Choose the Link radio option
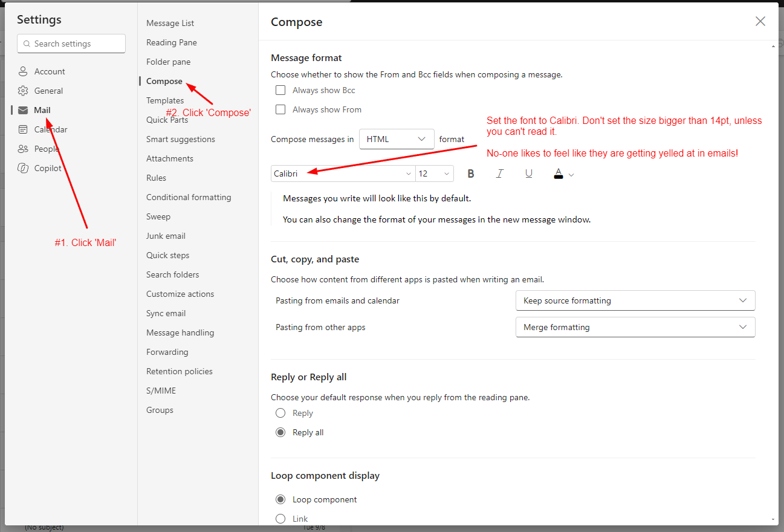Image resolution: width=784 pixels, height=532 pixels. [x=280, y=519]
